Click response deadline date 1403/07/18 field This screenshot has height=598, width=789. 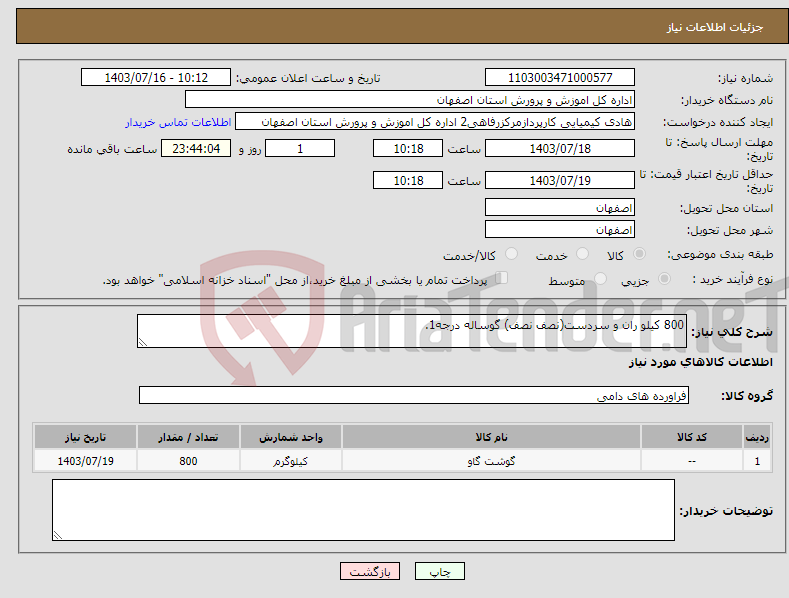pyautogui.click(x=560, y=148)
